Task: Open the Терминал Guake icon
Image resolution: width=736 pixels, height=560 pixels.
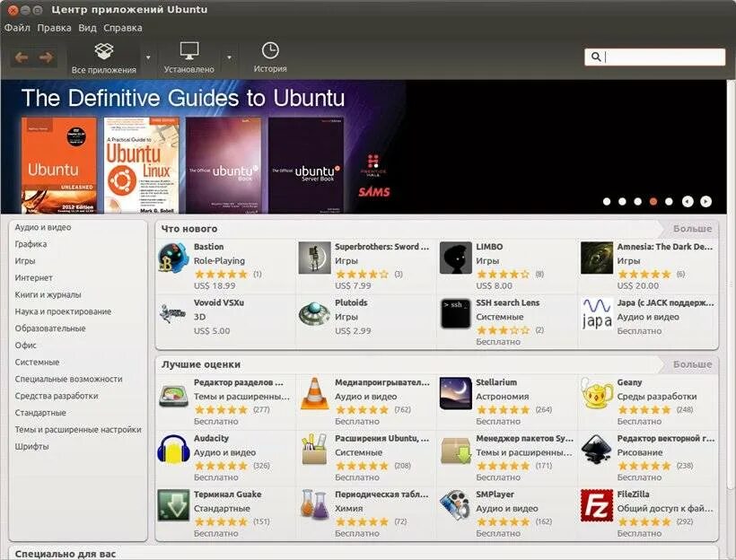Action: tap(173, 505)
